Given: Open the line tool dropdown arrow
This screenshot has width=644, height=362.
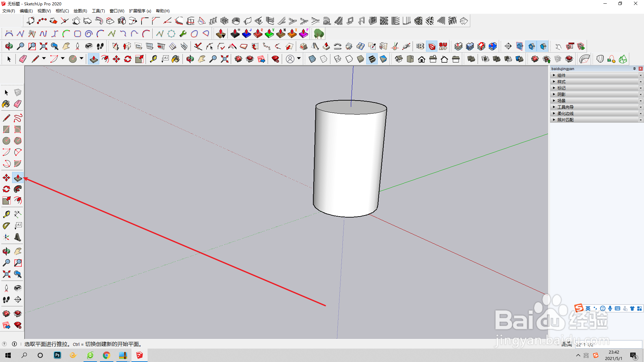Looking at the screenshot, I should coord(44,59).
